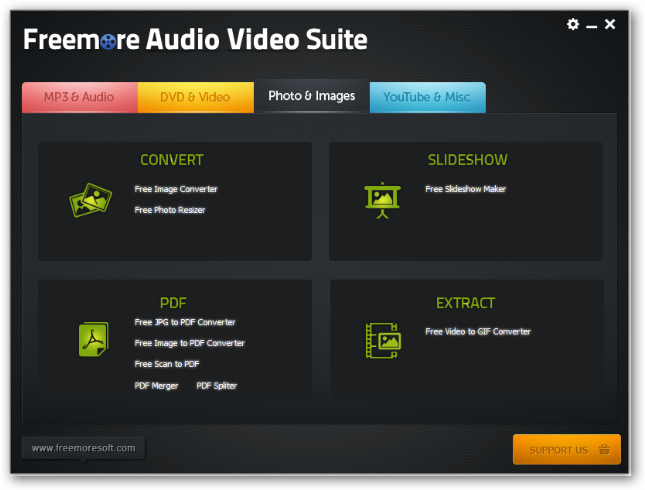Image resolution: width=645 pixels, height=490 pixels.
Task: Click the SLIDESHOW section heading
Action: (x=467, y=160)
